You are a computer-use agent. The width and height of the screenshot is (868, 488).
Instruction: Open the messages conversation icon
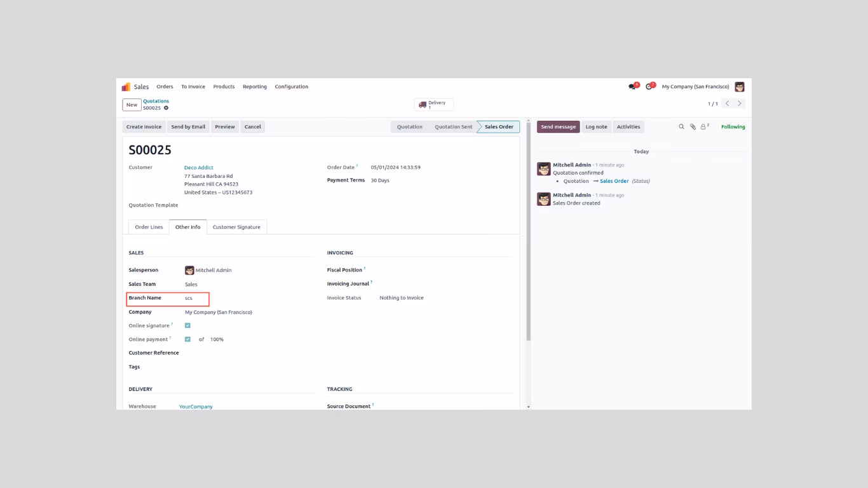tap(632, 86)
